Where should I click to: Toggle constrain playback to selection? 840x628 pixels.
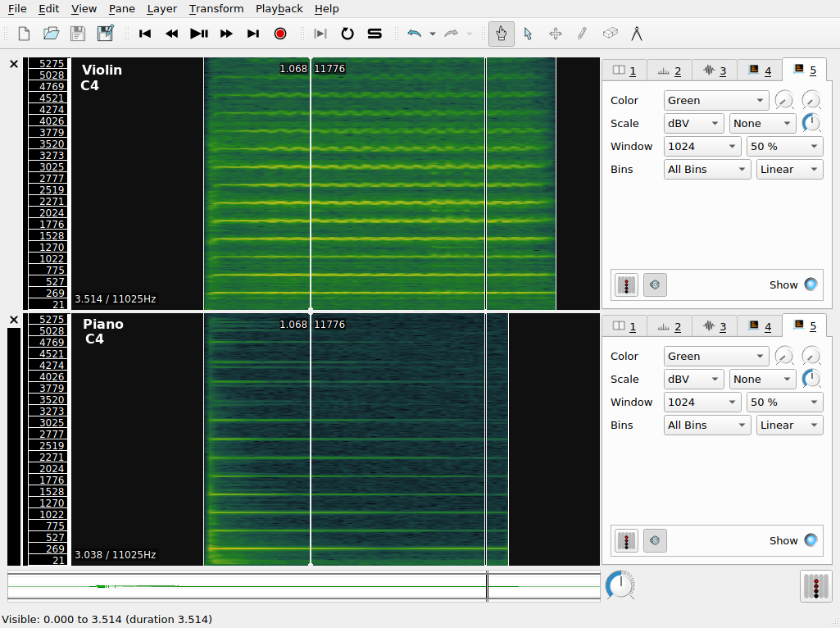coord(320,34)
